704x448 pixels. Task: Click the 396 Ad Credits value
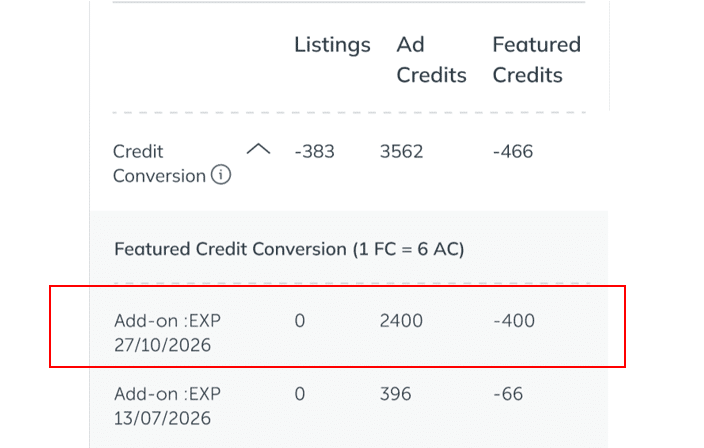click(x=395, y=394)
